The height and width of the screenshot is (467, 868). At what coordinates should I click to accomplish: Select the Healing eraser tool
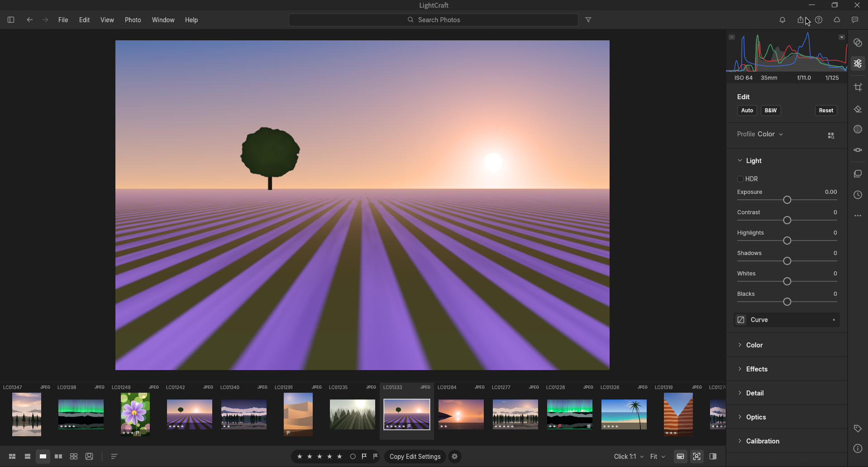858,109
